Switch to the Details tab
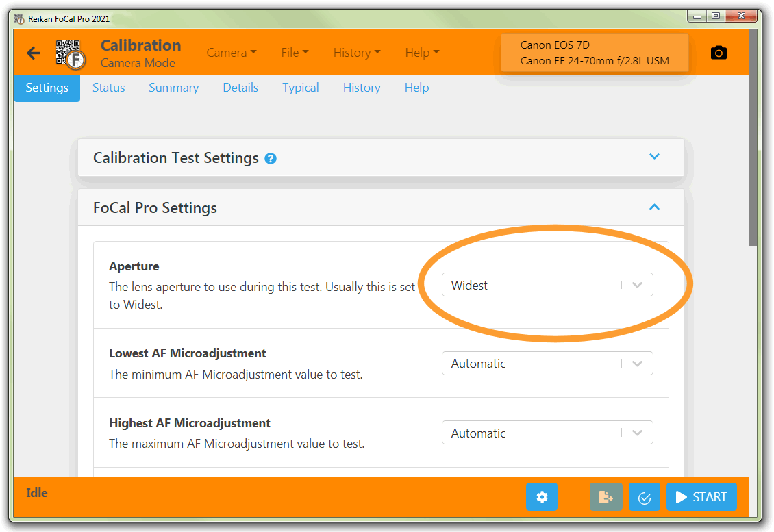774x532 pixels. click(240, 88)
